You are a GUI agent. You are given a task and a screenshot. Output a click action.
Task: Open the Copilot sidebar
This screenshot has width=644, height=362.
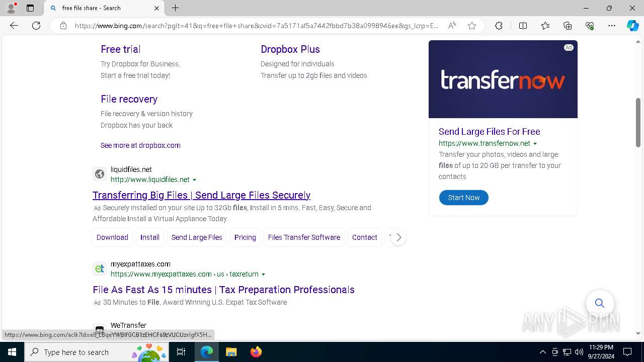(x=632, y=26)
